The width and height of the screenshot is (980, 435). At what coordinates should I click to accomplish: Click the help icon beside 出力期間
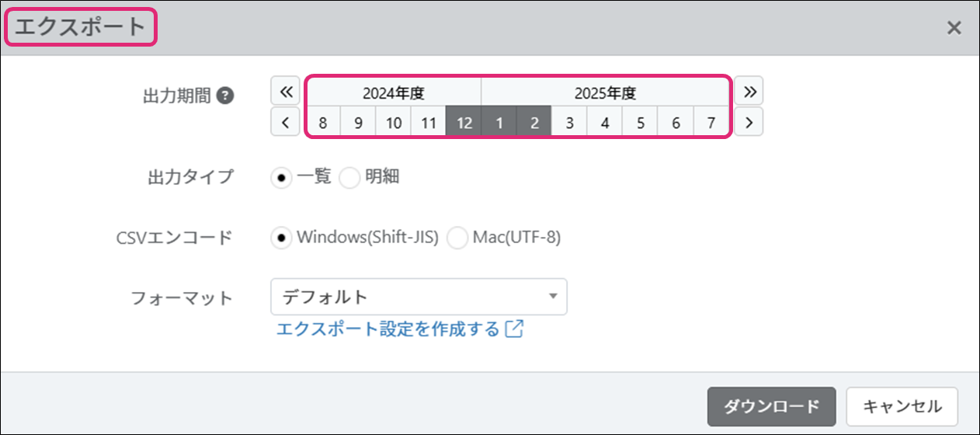point(225,96)
